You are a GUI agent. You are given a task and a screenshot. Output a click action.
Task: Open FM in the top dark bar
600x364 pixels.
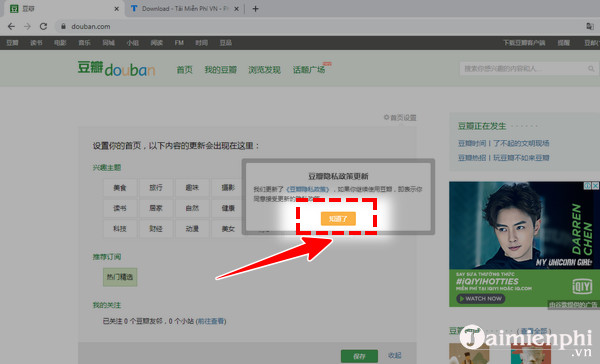coord(179,42)
